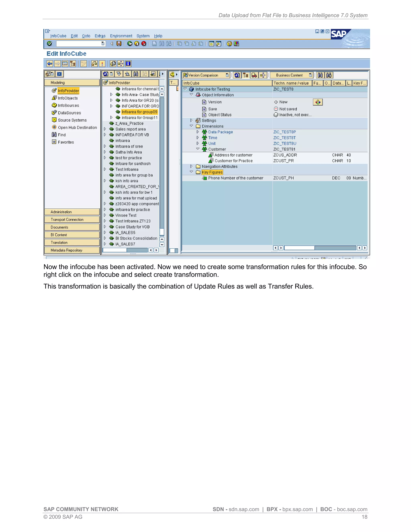Click the Documents button

72,227
